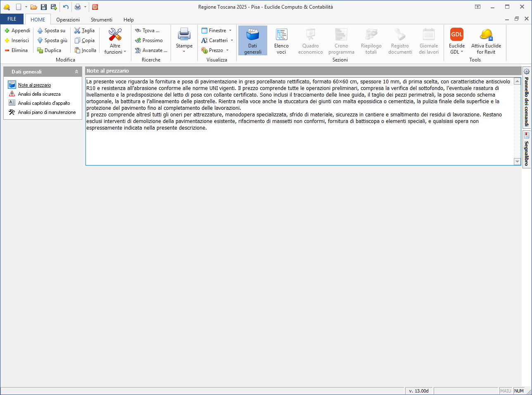Viewport: 532px width, 395px height.
Task: Switch to the Strumenti ribbon tab
Action: (102, 20)
